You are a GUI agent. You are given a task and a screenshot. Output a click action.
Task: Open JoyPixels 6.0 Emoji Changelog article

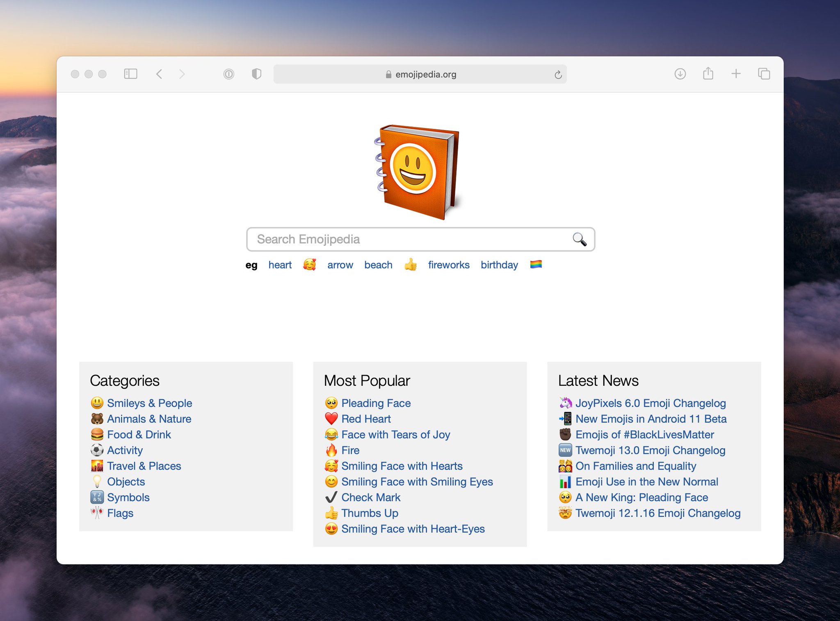(650, 403)
